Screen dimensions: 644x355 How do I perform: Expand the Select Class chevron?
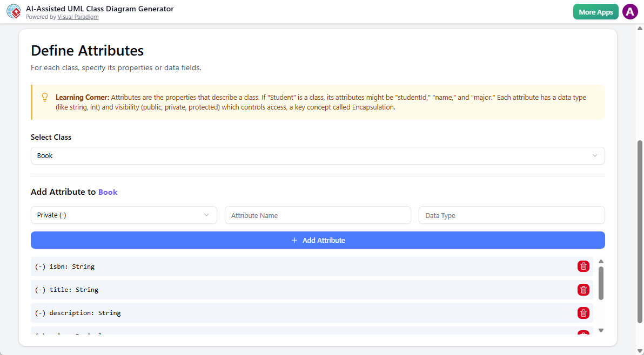595,155
